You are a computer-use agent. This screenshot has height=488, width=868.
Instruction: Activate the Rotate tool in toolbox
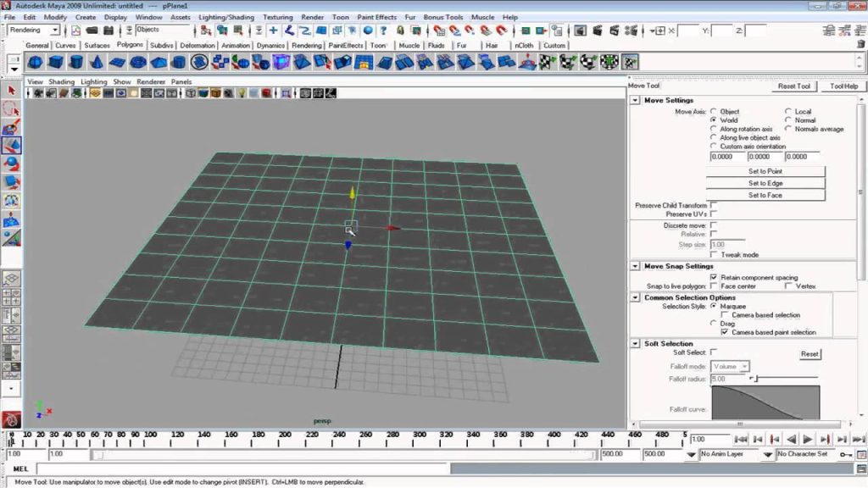pos(11,164)
